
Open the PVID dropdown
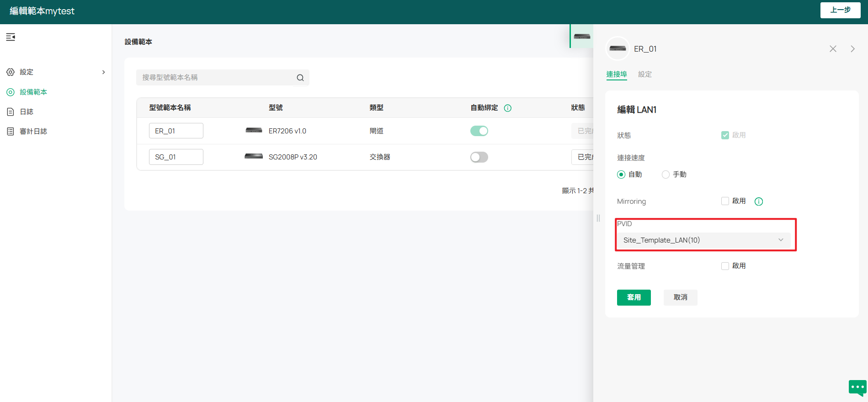[704, 240]
